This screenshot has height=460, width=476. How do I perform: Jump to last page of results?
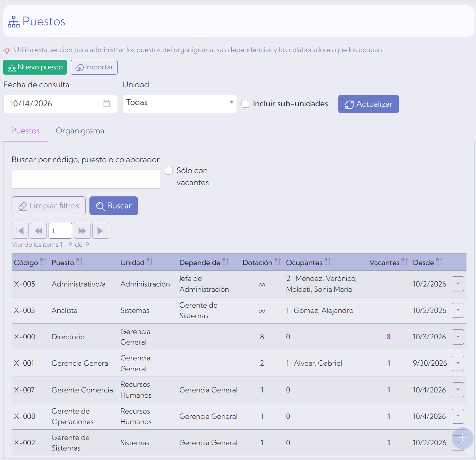point(101,231)
